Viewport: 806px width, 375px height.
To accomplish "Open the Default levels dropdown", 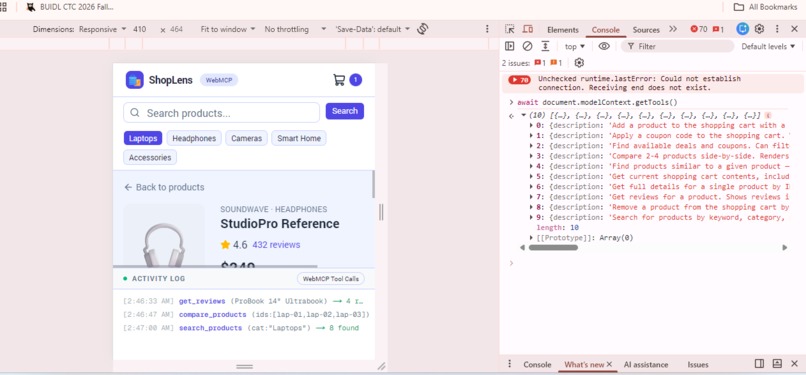I will coord(768,46).
